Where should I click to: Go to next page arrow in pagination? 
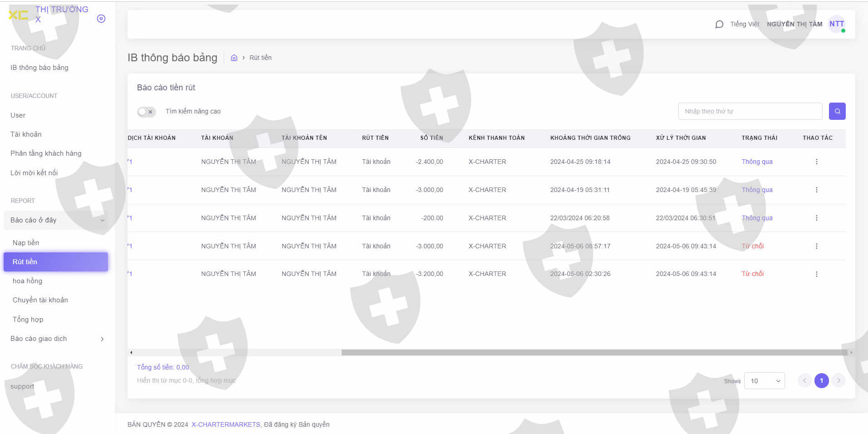839,381
